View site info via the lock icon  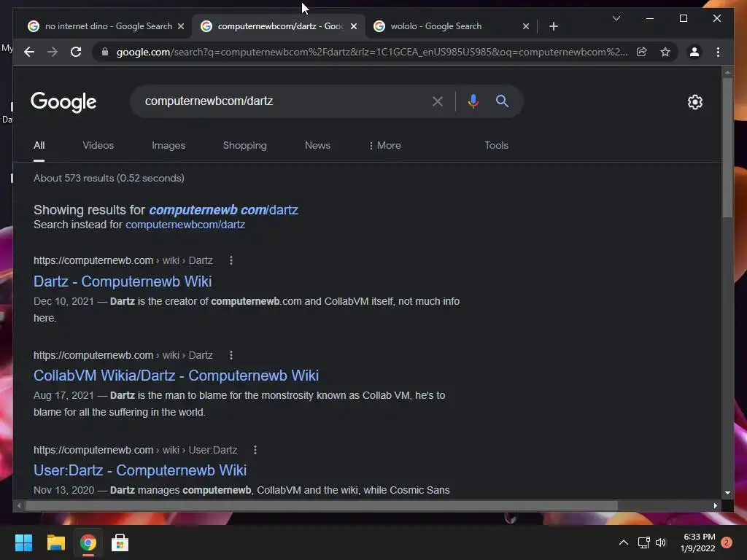pos(105,52)
